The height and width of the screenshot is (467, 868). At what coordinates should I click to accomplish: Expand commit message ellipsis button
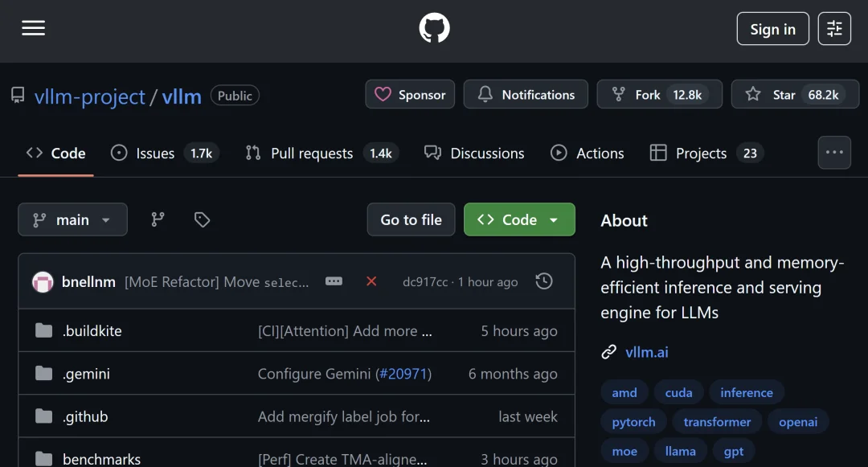(334, 281)
